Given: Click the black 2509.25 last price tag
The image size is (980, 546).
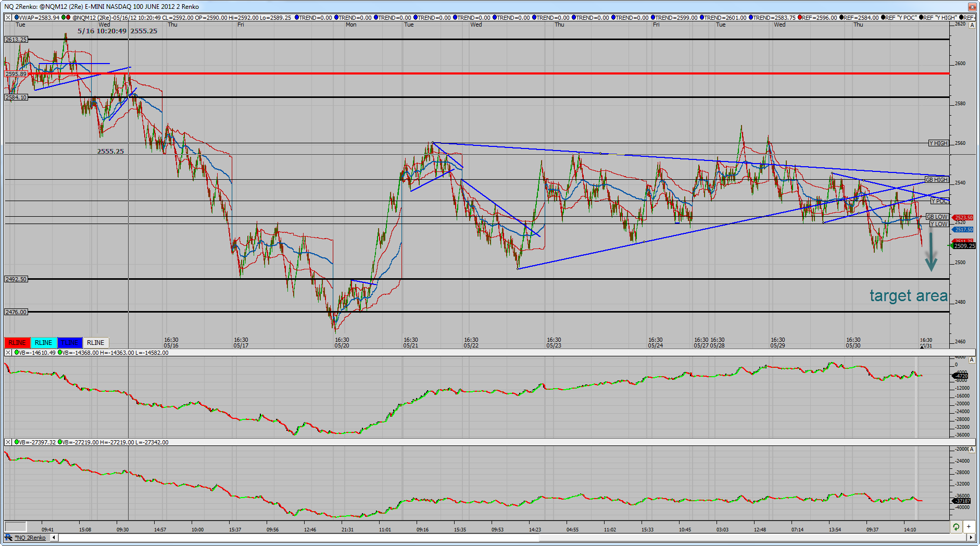Looking at the screenshot, I should [x=964, y=246].
